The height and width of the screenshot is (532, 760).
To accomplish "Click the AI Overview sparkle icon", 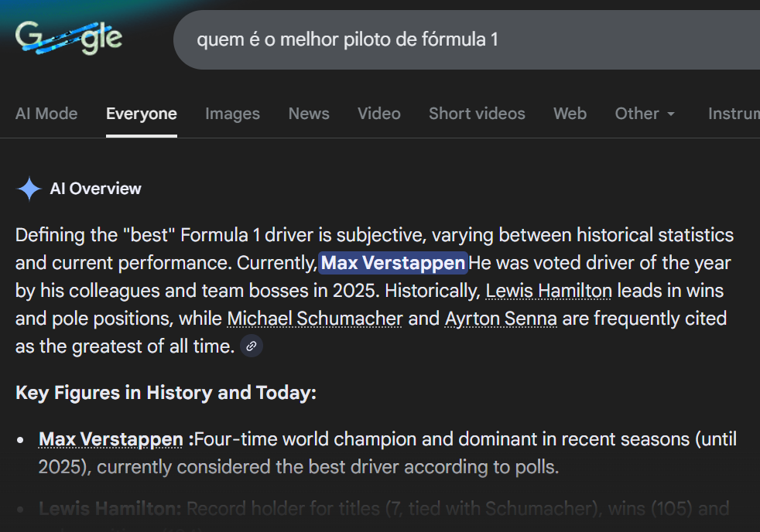I will [x=29, y=189].
